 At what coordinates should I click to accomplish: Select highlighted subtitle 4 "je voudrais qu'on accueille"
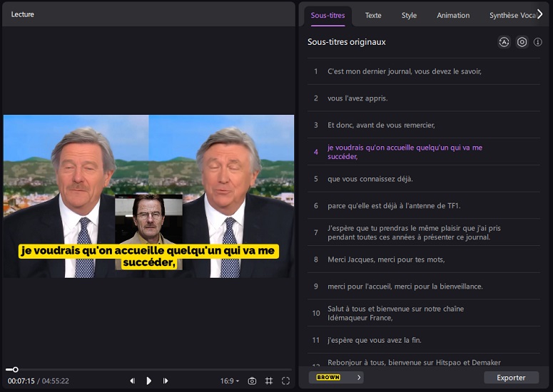click(424, 152)
